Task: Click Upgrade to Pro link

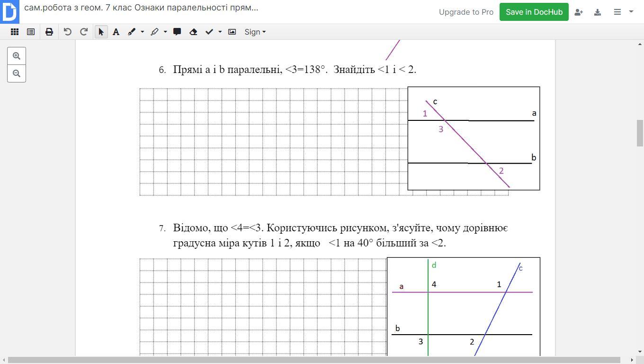Action: pyautogui.click(x=466, y=12)
